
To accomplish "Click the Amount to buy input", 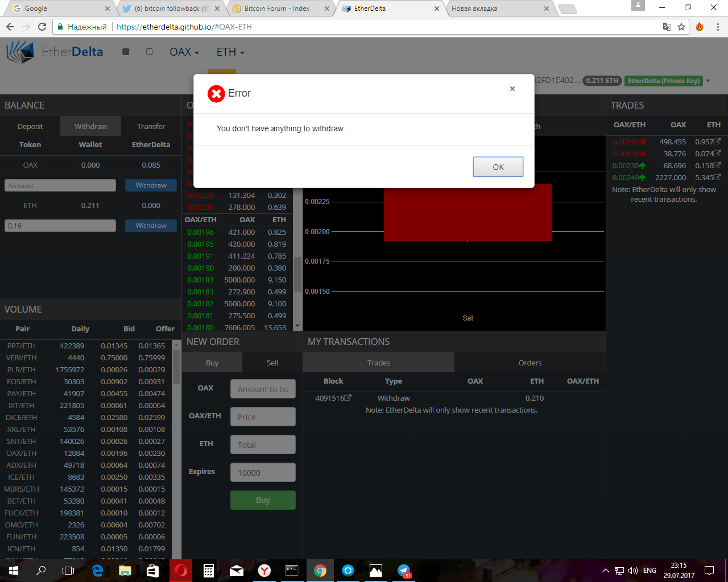I will (x=263, y=389).
